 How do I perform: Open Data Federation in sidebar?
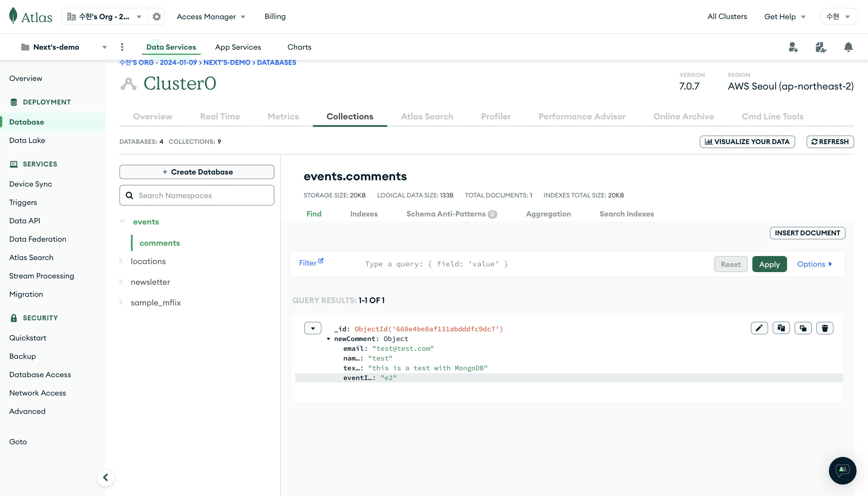click(38, 239)
